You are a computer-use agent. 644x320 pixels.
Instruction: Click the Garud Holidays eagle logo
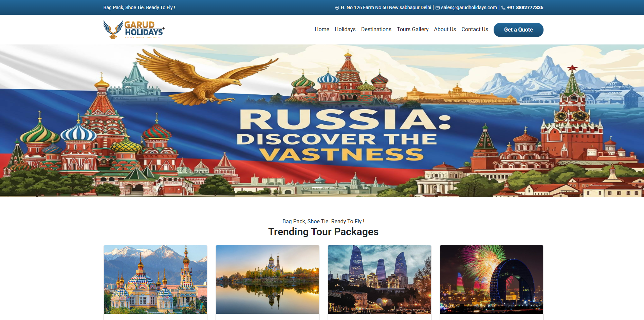(x=134, y=30)
